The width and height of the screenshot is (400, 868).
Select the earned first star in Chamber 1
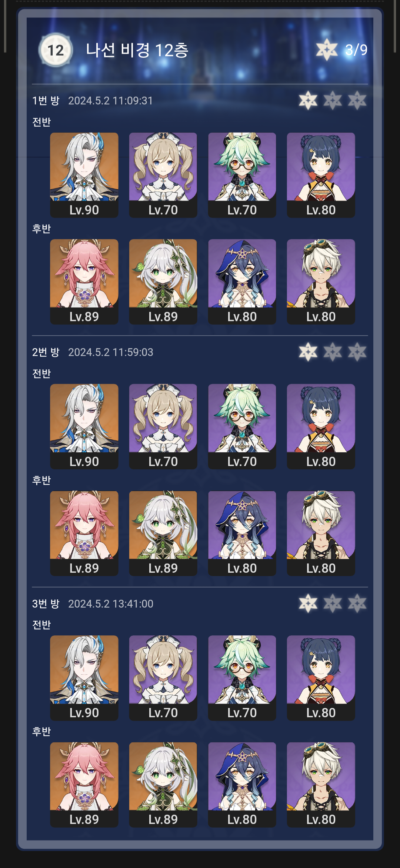click(x=308, y=100)
